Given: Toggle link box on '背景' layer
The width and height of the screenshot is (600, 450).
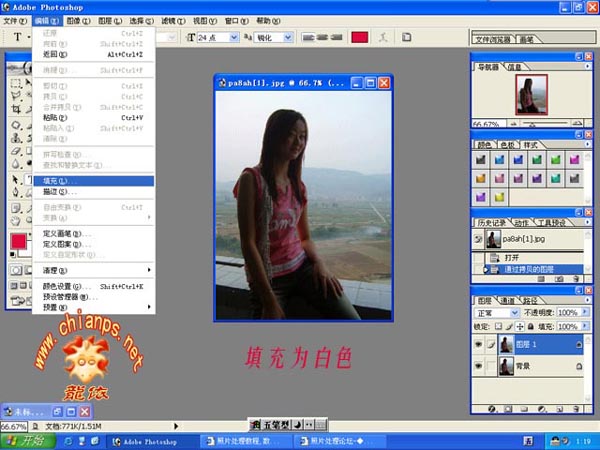Looking at the screenshot, I should tap(491, 366).
